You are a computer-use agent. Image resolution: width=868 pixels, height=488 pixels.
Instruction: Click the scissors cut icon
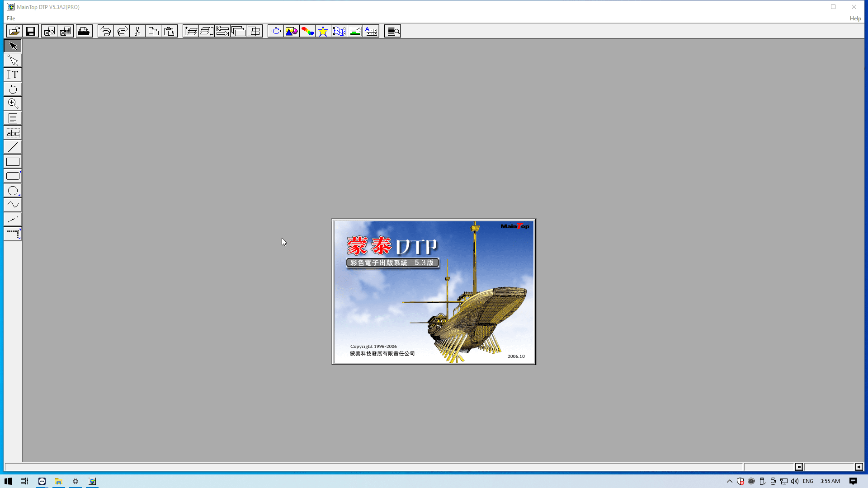(x=137, y=31)
